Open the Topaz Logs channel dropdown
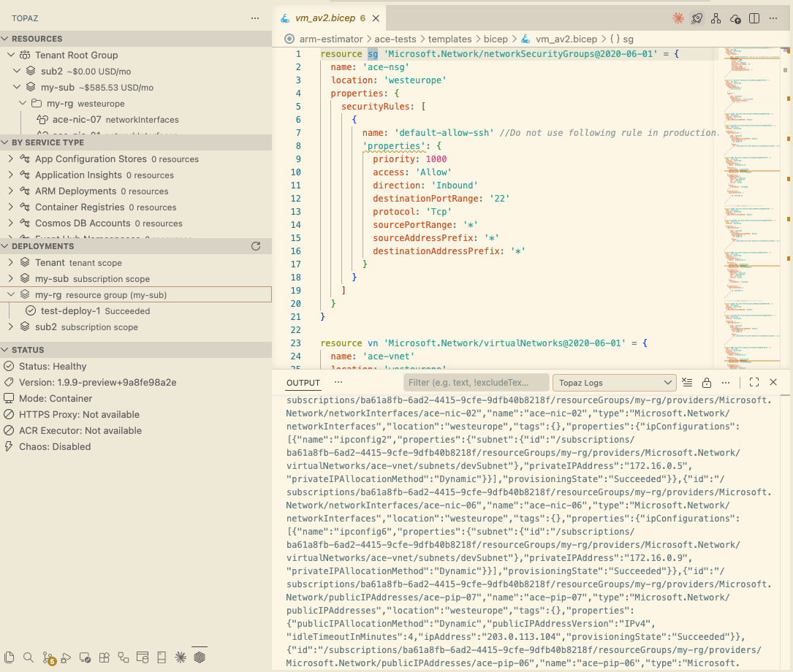Image resolution: width=793 pixels, height=672 pixels. pyautogui.click(x=615, y=383)
